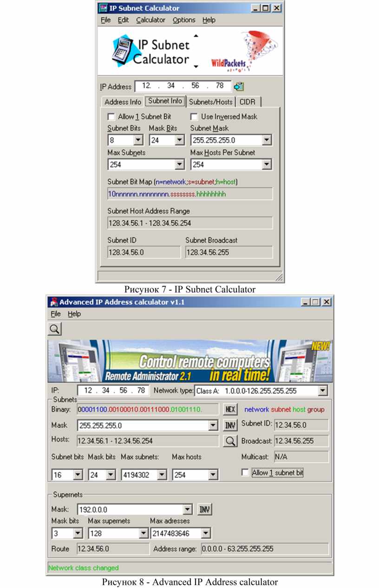Click the IP input field in Advanced calculator
This screenshot has width=379, height=588.
click(113, 391)
